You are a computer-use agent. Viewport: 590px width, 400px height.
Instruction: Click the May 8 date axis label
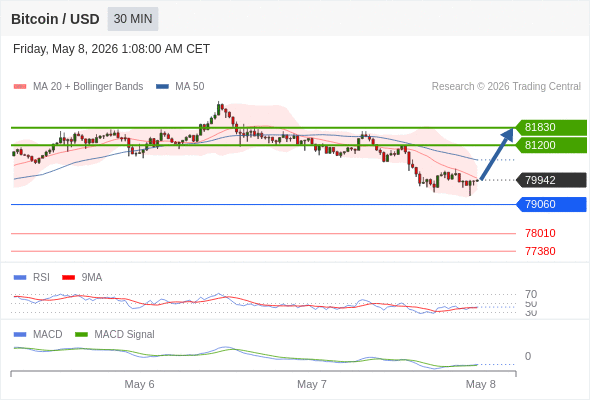pyautogui.click(x=481, y=384)
